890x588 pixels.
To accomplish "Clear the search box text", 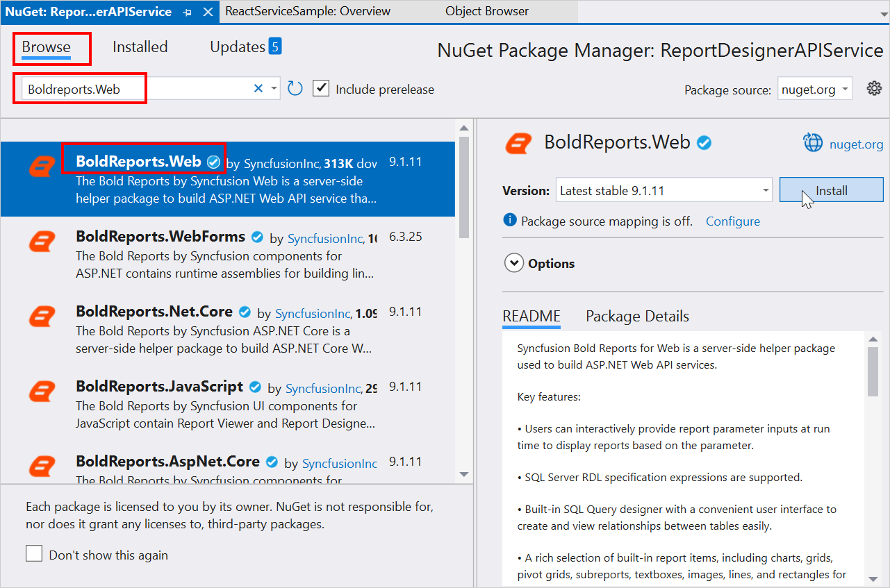I will pyautogui.click(x=258, y=88).
